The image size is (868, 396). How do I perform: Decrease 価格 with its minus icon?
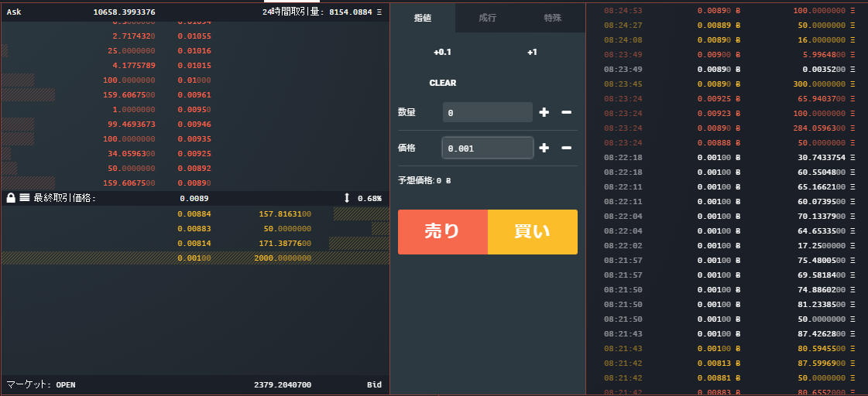[566, 148]
